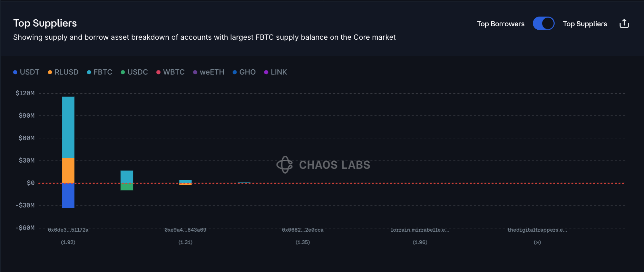
Task: Click the WBTC legend entry
Action: (170, 72)
